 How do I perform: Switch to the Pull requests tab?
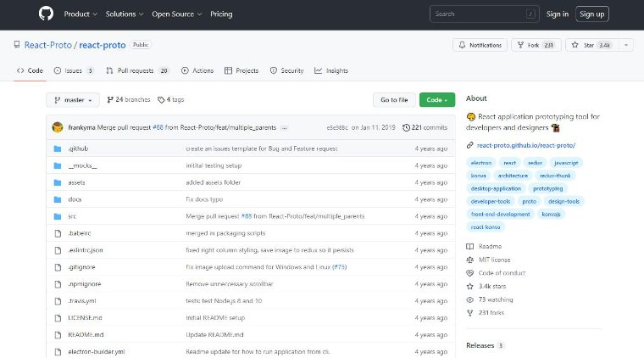click(x=137, y=70)
